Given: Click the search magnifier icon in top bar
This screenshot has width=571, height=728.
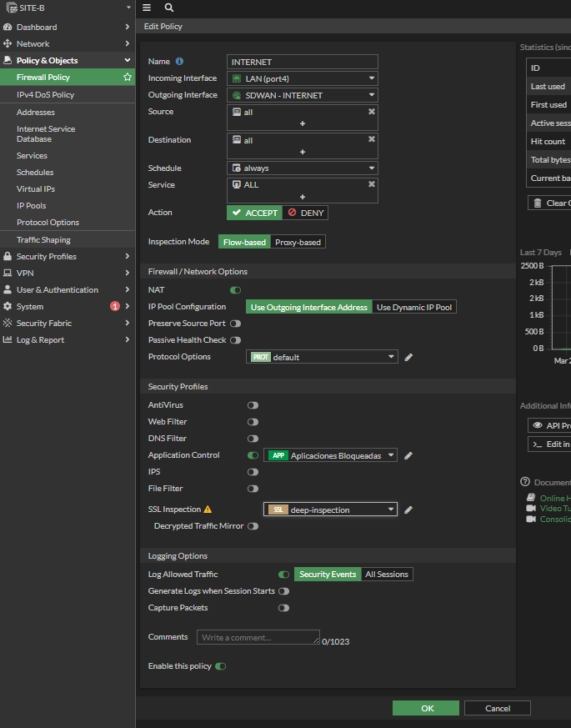Looking at the screenshot, I should pos(169,8).
